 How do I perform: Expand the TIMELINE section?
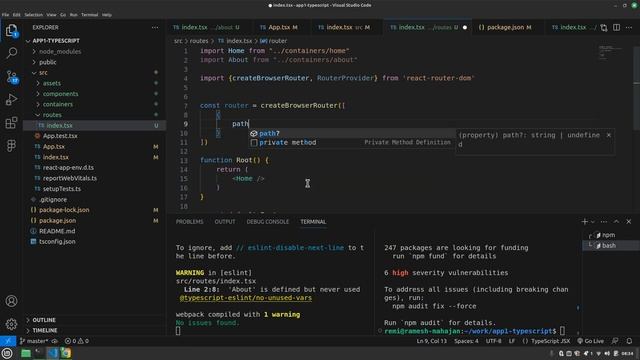click(44, 330)
